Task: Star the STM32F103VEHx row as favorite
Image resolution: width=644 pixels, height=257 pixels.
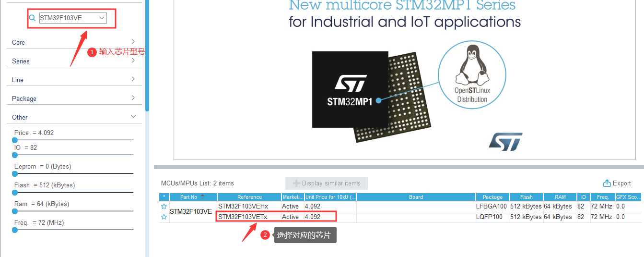Action: pos(164,207)
